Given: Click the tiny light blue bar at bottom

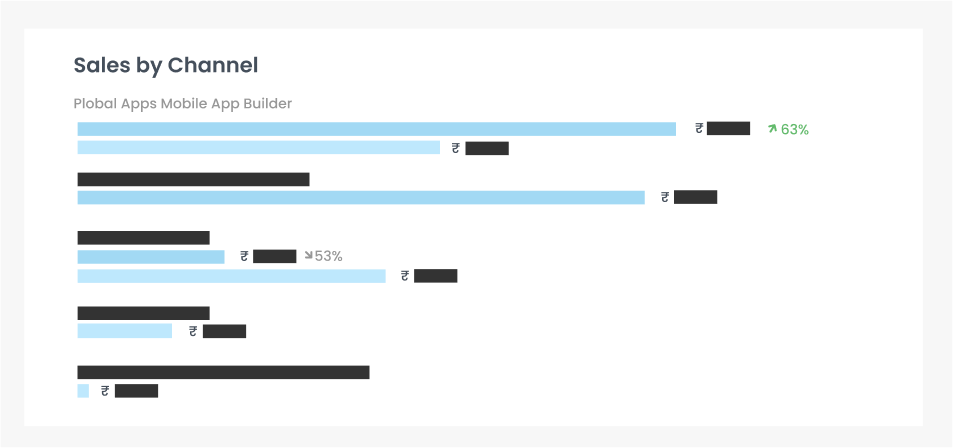Looking at the screenshot, I should (x=83, y=391).
